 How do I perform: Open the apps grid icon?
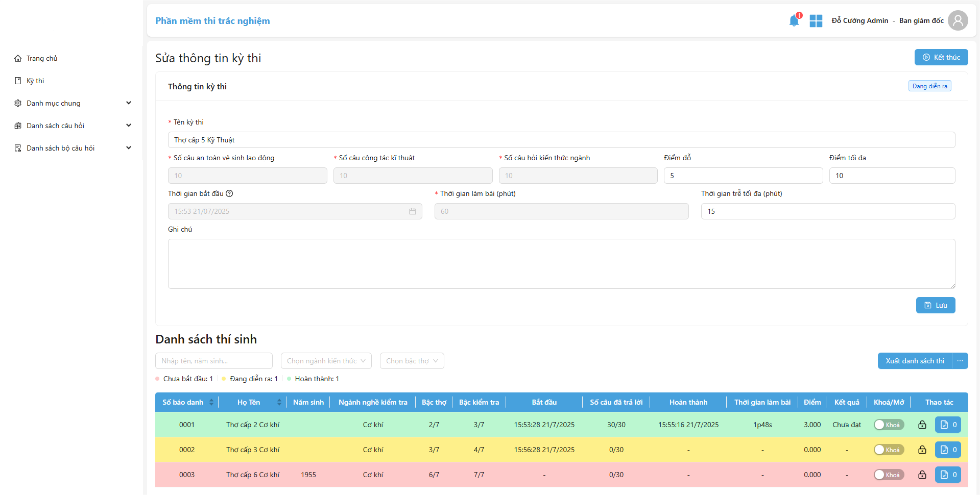coord(816,21)
